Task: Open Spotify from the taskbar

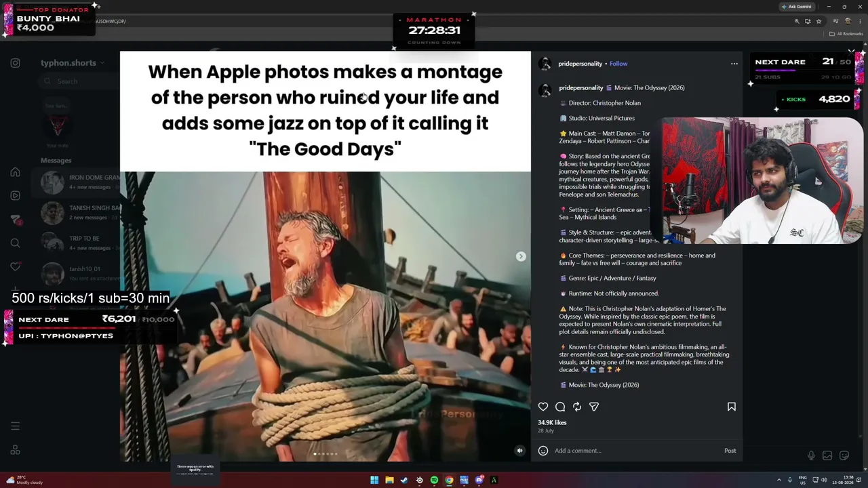Action: point(434,481)
